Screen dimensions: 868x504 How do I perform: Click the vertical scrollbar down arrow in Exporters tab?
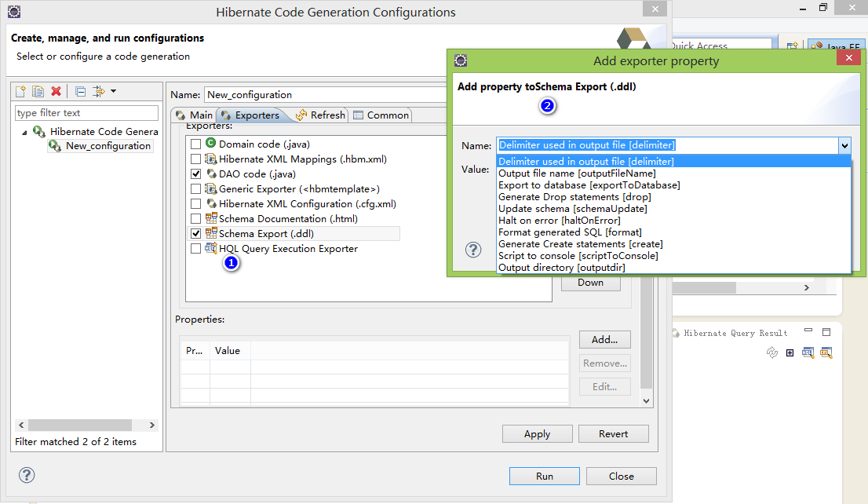pyautogui.click(x=646, y=401)
